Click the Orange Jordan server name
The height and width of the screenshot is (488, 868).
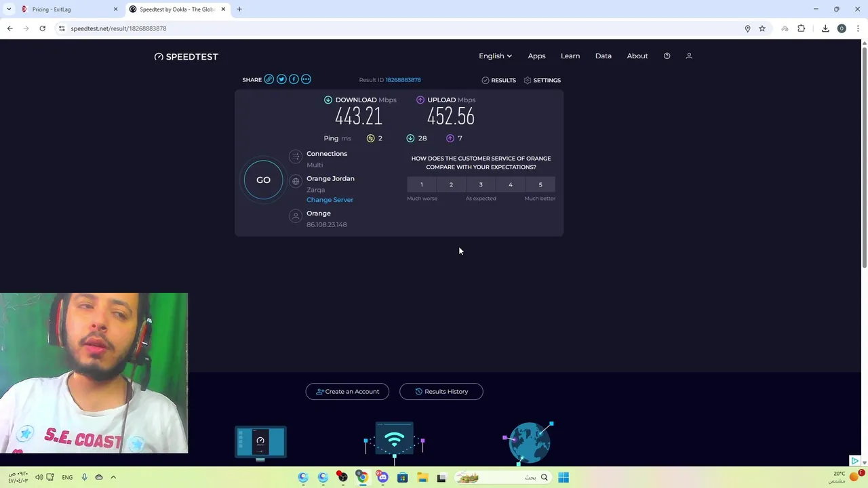tap(330, 178)
